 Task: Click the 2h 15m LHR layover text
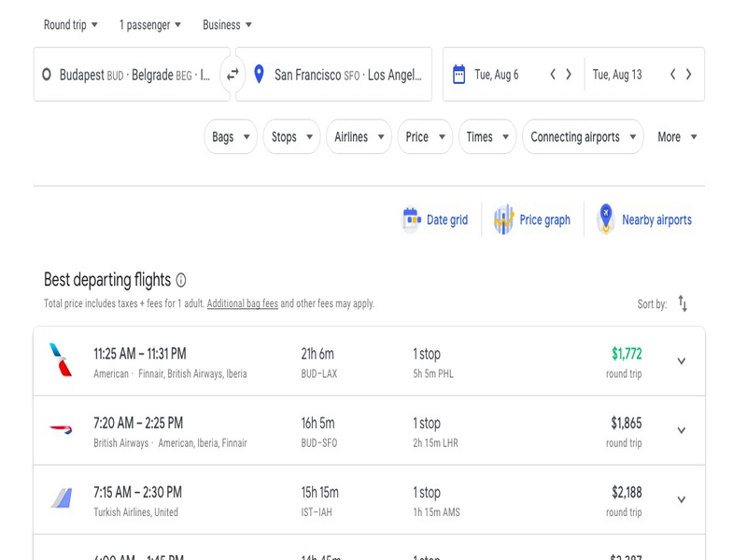click(x=435, y=442)
